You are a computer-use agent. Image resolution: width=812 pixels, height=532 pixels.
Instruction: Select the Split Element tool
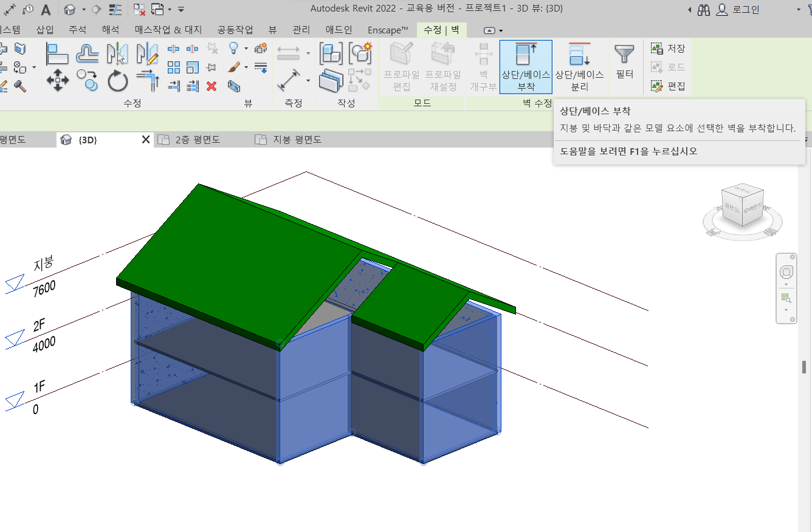point(174,49)
